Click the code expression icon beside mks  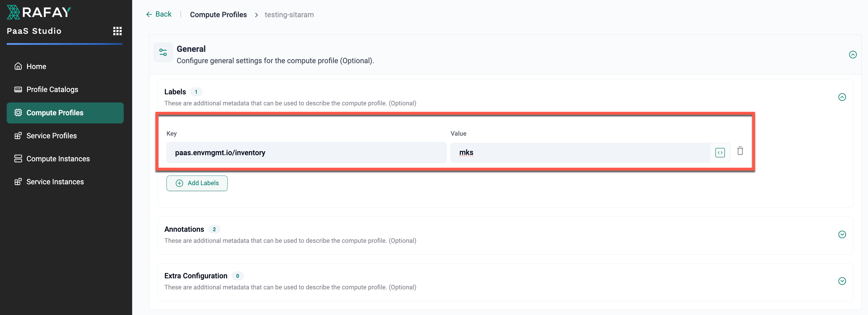(x=720, y=153)
